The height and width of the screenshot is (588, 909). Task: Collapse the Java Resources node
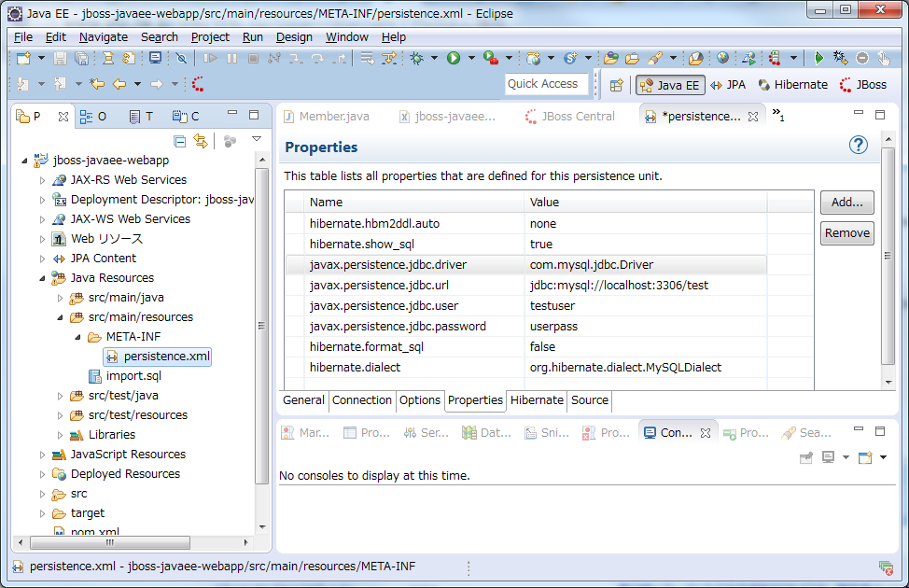click(x=42, y=278)
